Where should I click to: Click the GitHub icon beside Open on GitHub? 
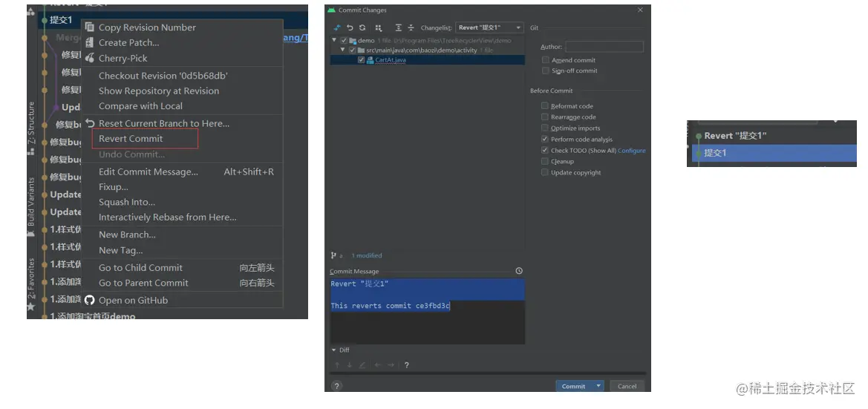[90, 300]
